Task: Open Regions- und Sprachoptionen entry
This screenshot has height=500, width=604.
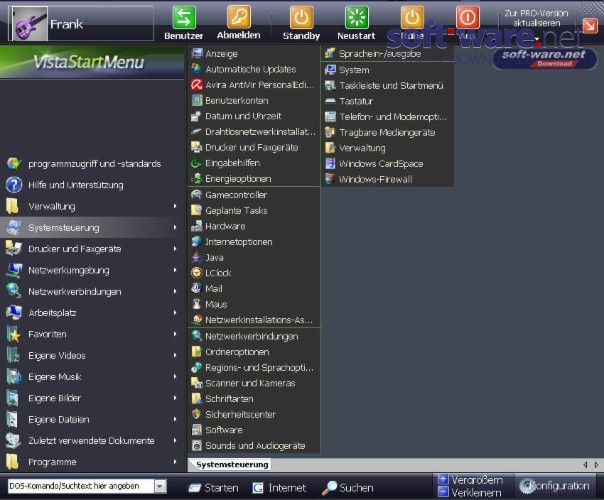Action: pos(254,367)
